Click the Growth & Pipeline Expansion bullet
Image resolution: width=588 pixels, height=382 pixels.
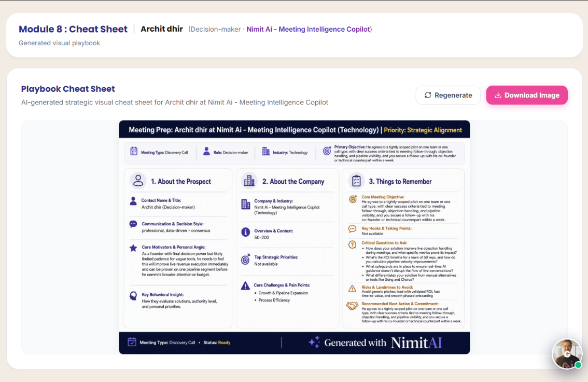(283, 293)
